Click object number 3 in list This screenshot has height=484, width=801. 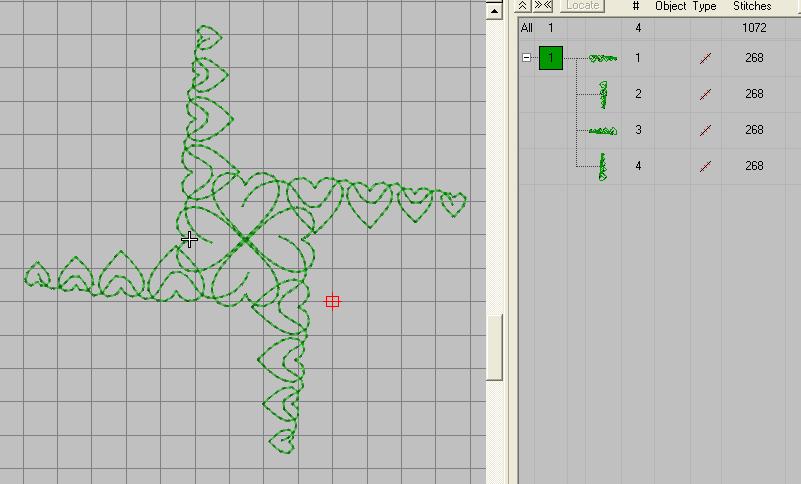point(638,129)
